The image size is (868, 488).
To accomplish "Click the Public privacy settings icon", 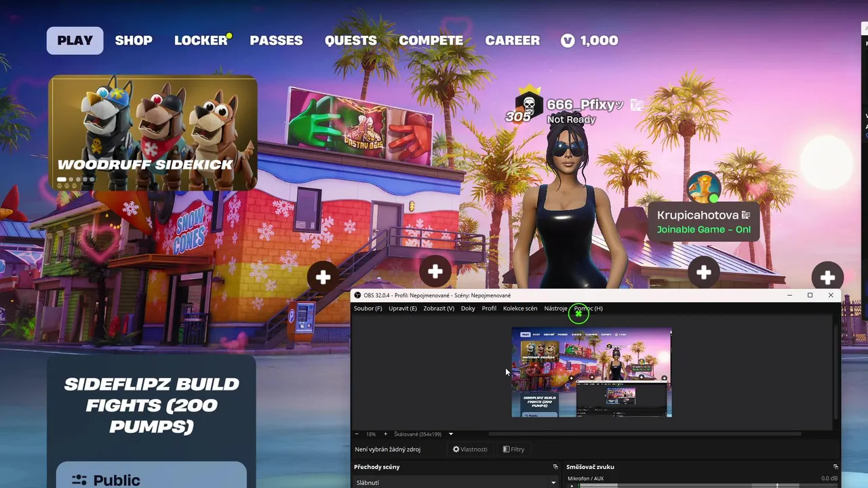I will point(79,480).
